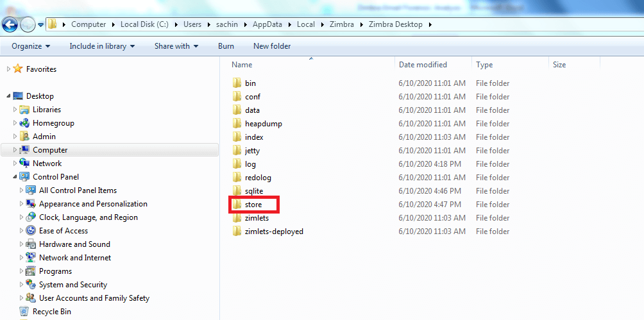Select Clock, Language, and Region entry
The width and height of the screenshot is (644, 320).
point(89,217)
